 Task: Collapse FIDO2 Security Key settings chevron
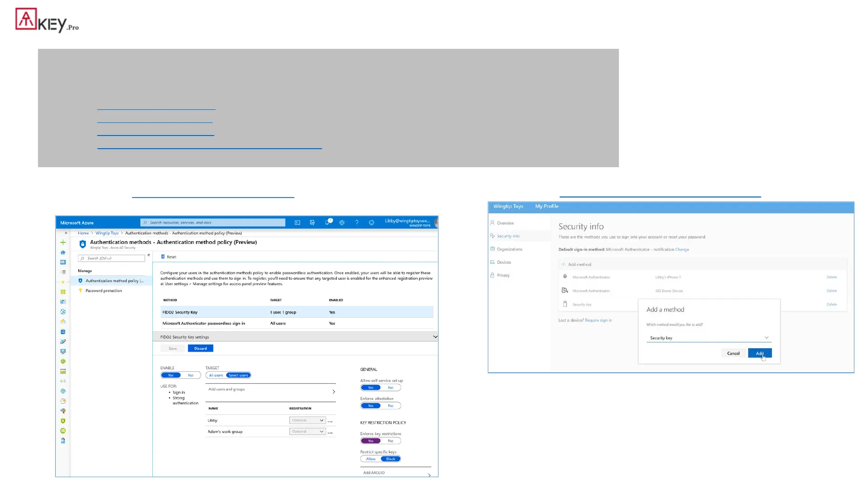435,337
